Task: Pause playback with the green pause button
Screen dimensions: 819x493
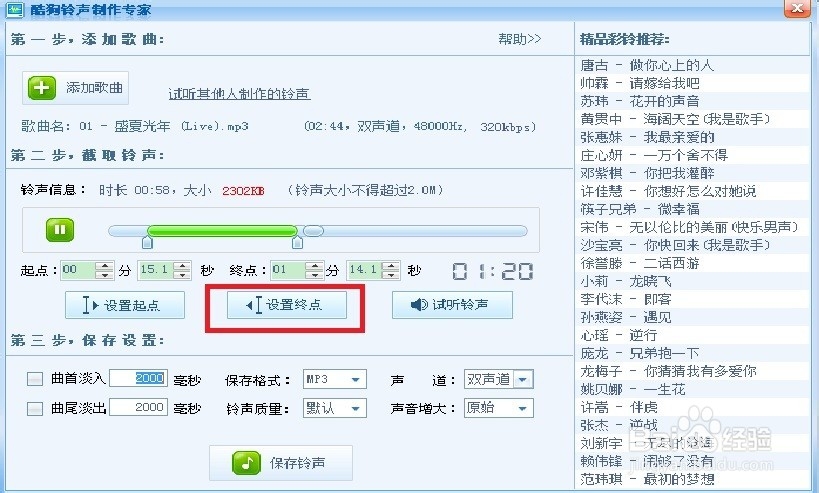Action: tap(60, 230)
